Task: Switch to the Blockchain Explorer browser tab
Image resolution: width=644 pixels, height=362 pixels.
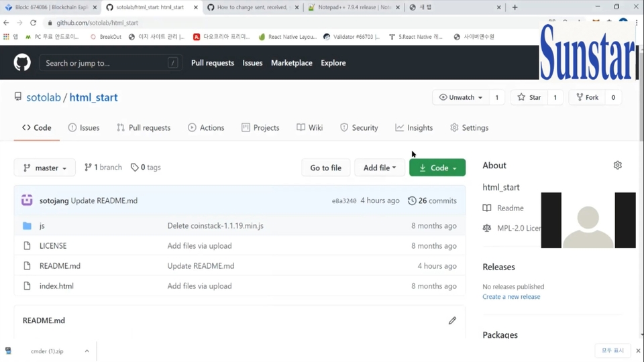Action: coord(51,7)
